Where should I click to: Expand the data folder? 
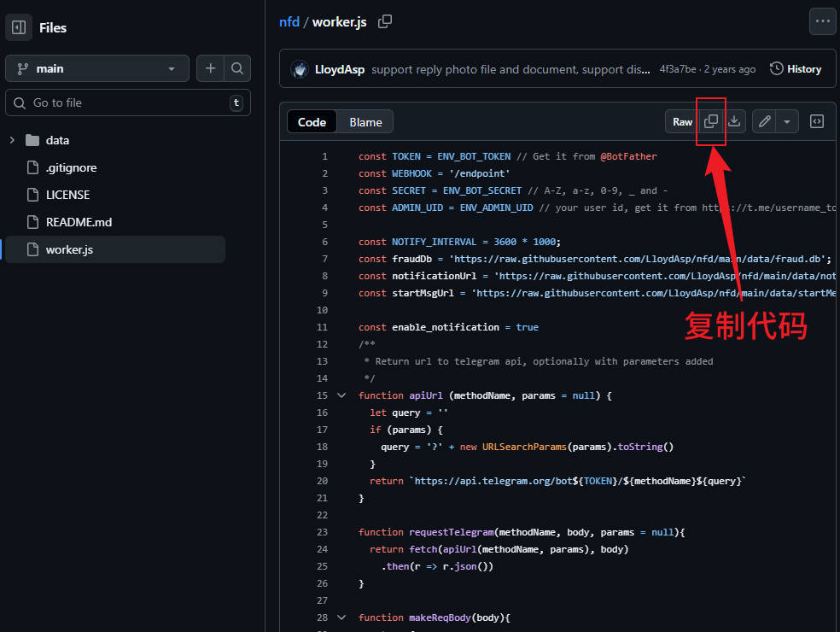click(12, 140)
